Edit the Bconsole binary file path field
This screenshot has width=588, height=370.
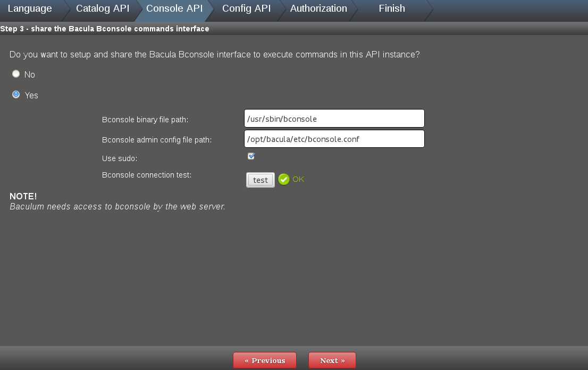point(334,119)
